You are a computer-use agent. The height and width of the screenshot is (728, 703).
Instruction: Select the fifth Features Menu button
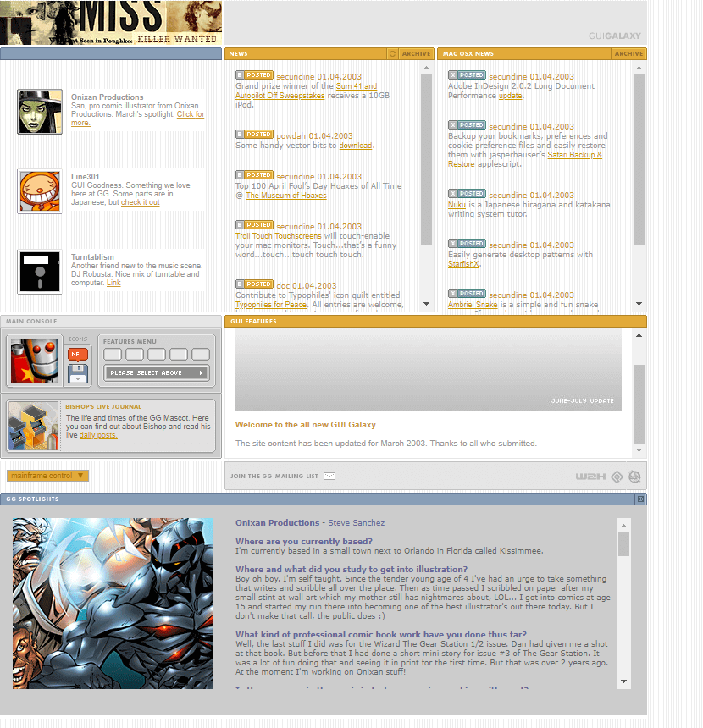[200, 354]
